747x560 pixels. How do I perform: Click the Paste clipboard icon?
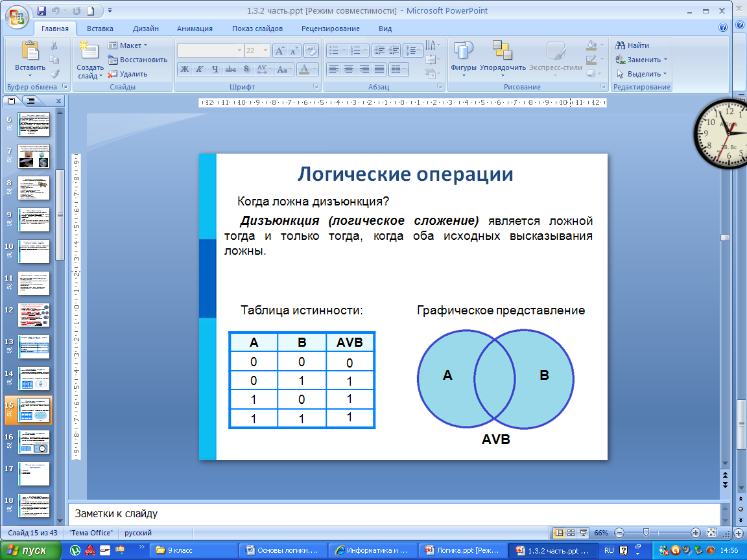(x=30, y=51)
